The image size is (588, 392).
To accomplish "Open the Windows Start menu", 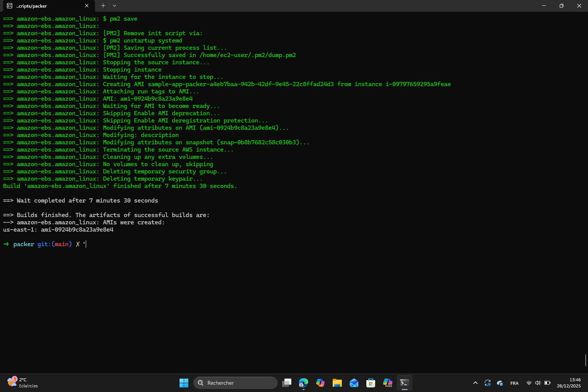I will [184, 383].
